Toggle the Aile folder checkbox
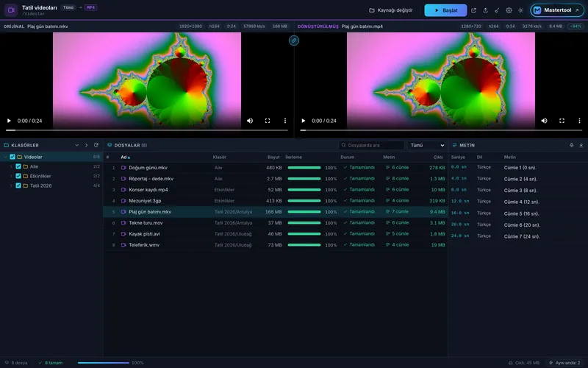The width and height of the screenshot is (588, 368). click(18, 166)
